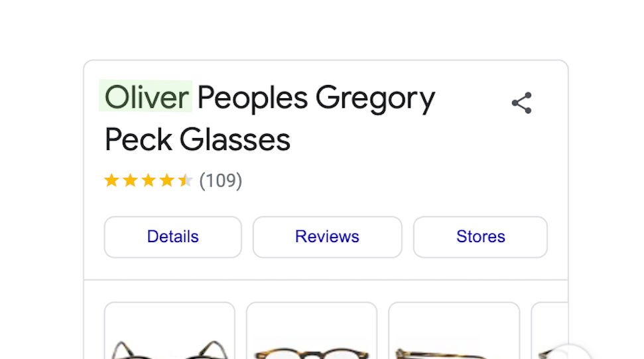Click the fourth gold rating star
Screen dimensions: 644x359
click(x=167, y=180)
